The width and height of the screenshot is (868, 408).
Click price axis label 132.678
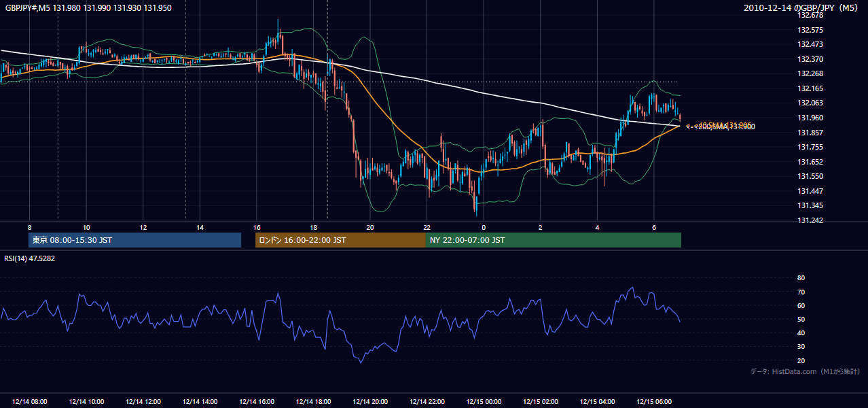pos(809,15)
